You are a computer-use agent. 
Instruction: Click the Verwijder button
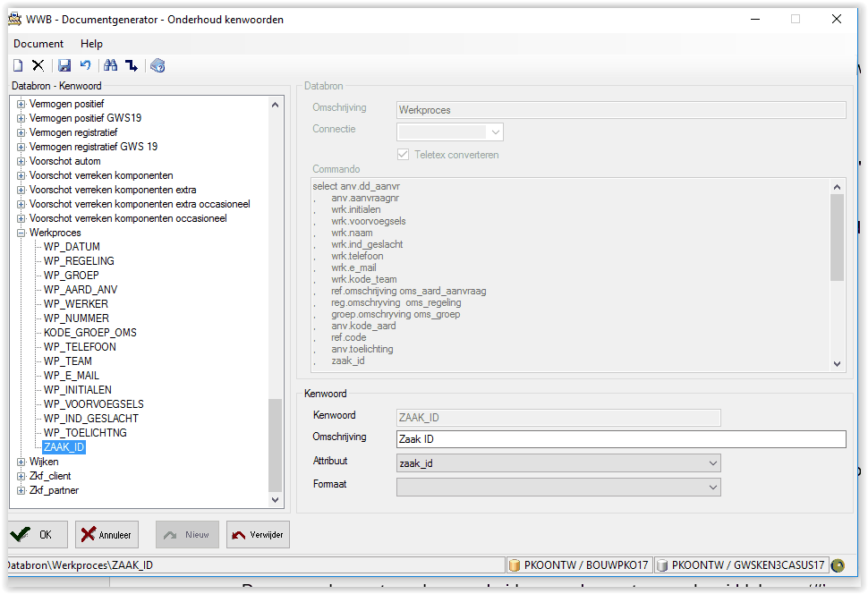[x=258, y=534]
